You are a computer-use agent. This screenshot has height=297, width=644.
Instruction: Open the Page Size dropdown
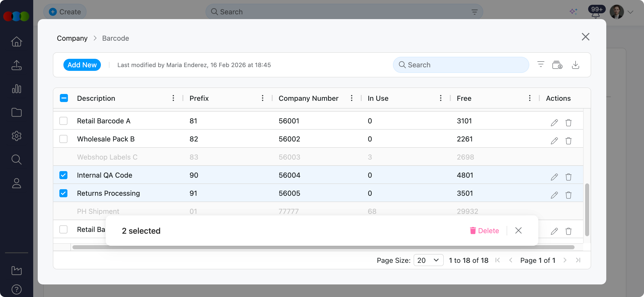[428, 260]
